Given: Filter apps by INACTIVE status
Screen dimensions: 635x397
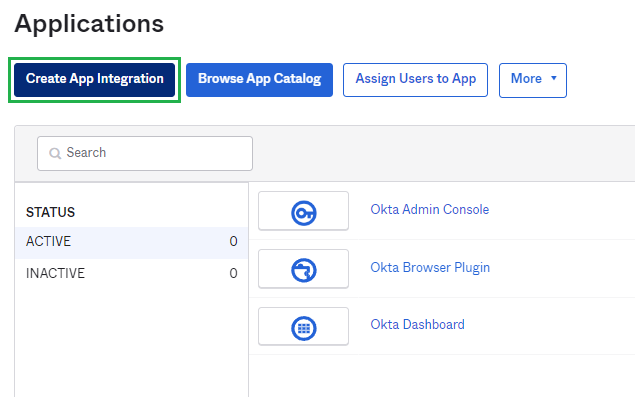Looking at the screenshot, I should (131, 273).
